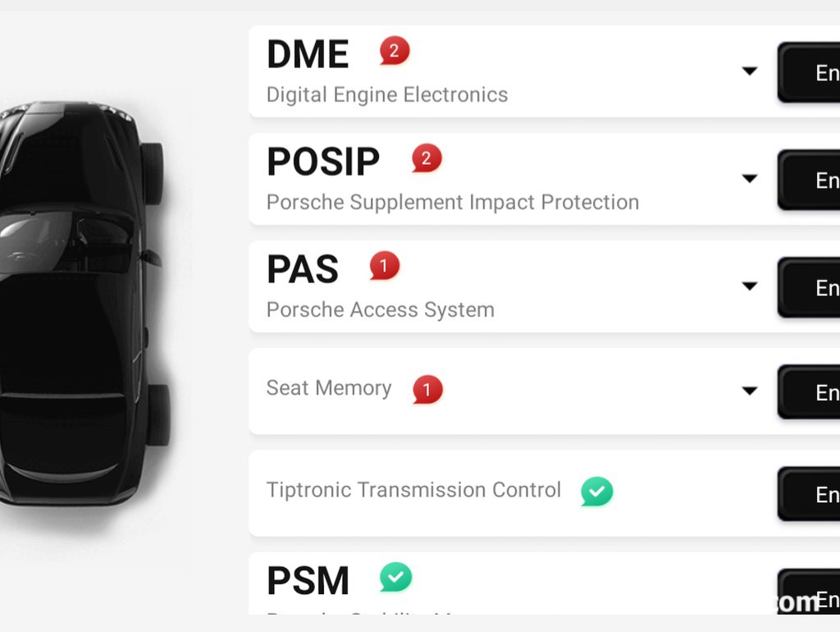This screenshot has height=632, width=840.
Task: Click Enter button for Tiptronic Transmission Control
Action: point(808,494)
